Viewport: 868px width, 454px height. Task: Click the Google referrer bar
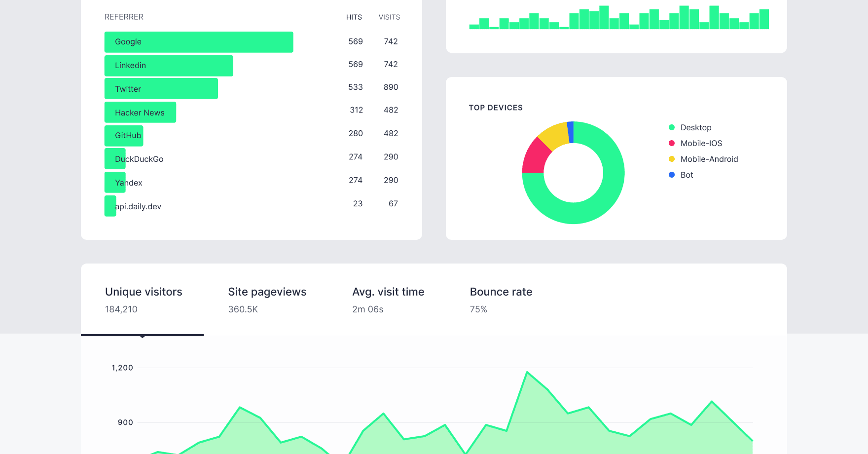199,41
